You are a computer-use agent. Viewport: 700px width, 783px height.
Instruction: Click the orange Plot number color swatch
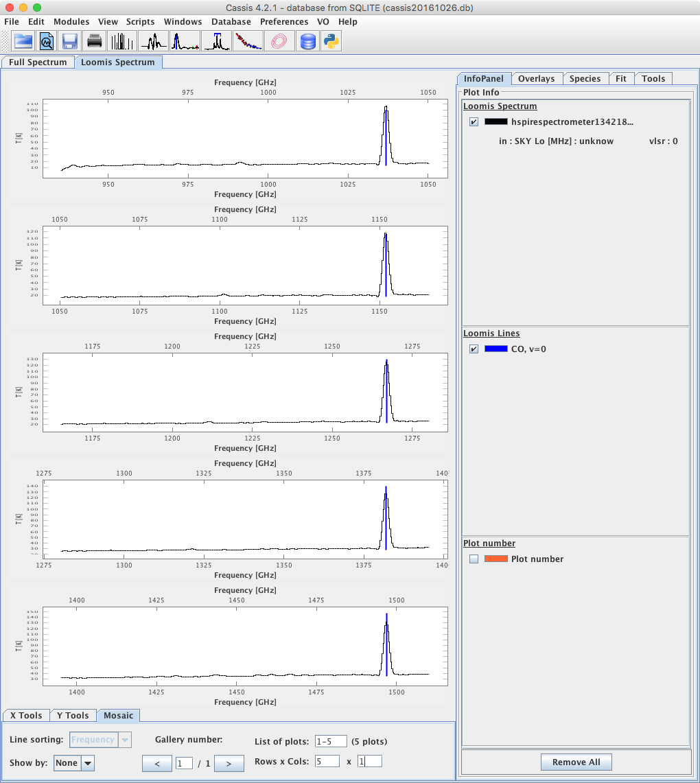tap(495, 559)
